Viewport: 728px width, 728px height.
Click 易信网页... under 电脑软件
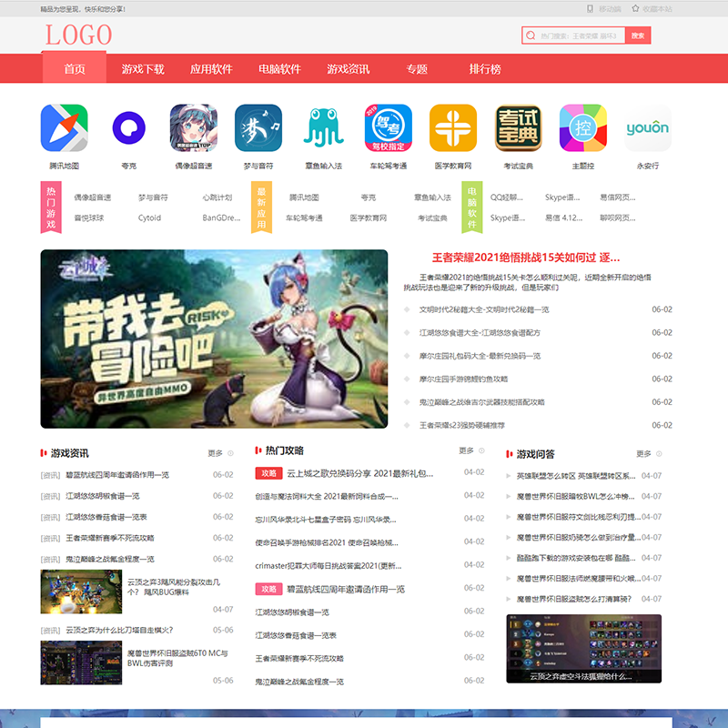click(618, 197)
